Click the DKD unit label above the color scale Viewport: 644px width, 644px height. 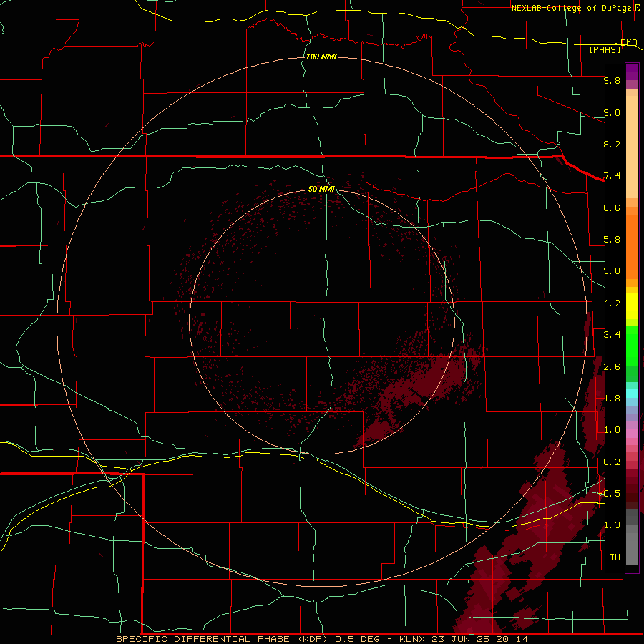pos(628,42)
